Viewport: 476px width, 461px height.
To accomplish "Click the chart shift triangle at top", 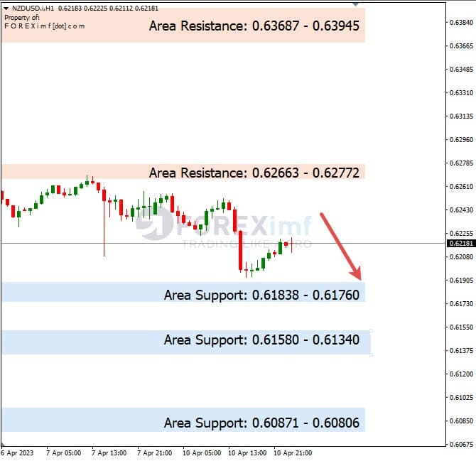I will [x=355, y=4].
